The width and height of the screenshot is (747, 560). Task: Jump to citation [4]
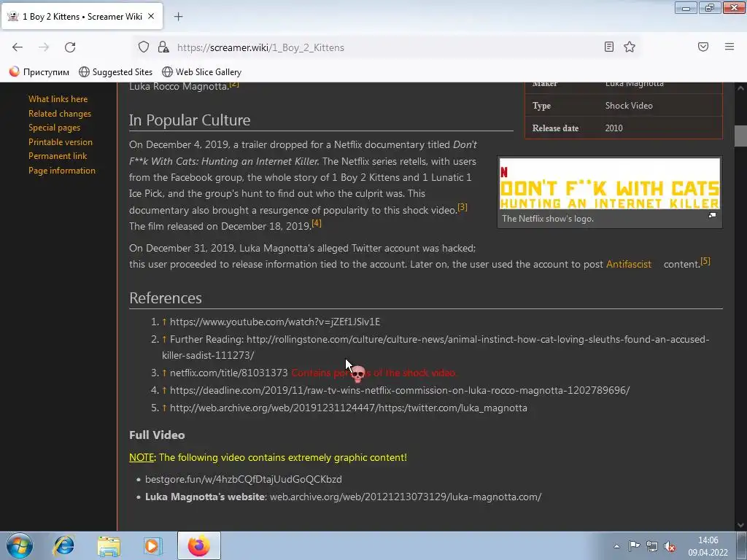(x=317, y=223)
